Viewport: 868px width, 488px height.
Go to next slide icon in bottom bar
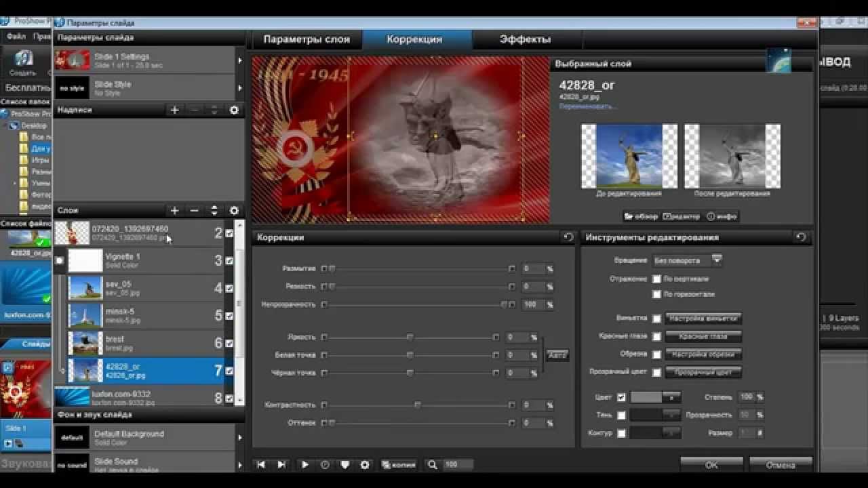[281, 465]
